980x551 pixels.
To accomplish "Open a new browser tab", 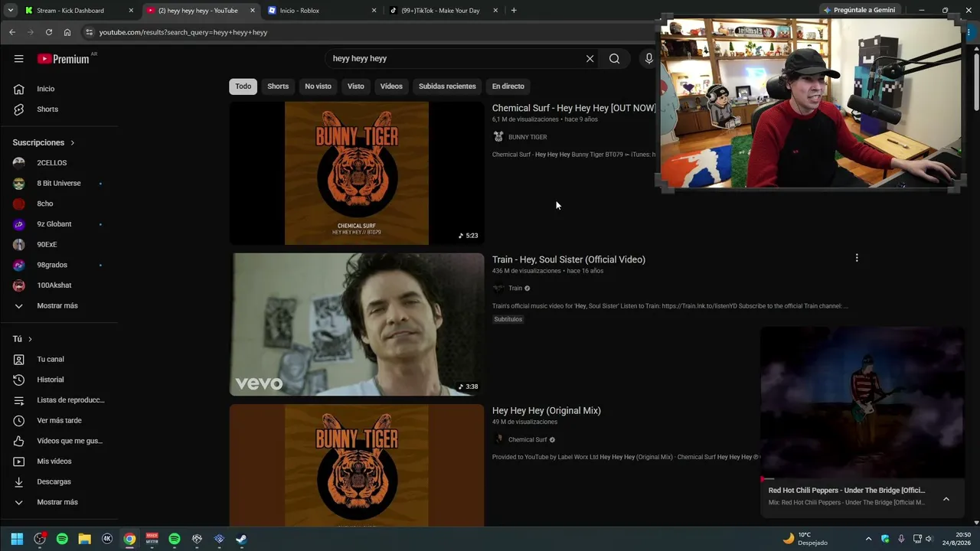I will [514, 11].
